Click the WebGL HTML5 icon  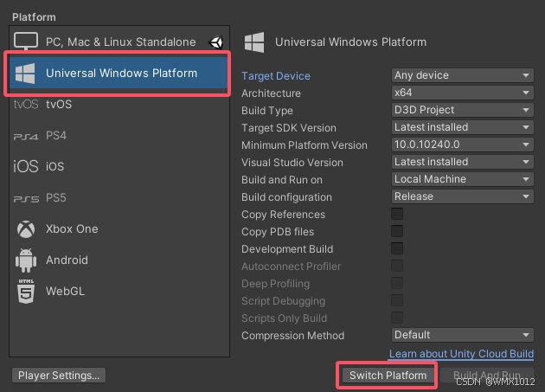(x=26, y=292)
